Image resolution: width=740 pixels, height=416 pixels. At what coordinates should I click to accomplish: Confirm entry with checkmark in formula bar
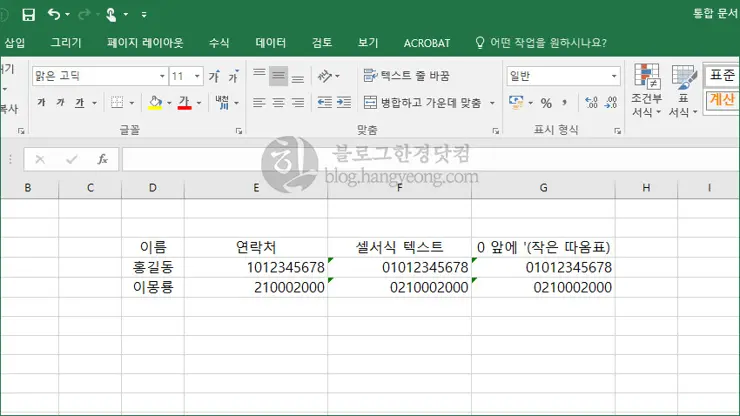[x=72, y=160]
